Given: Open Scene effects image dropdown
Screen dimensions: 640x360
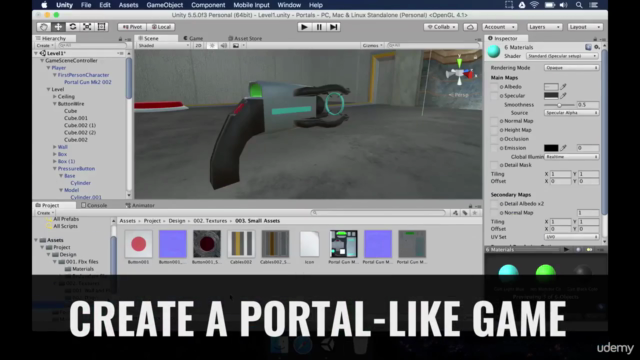Looking at the screenshot, I should [x=238, y=46].
